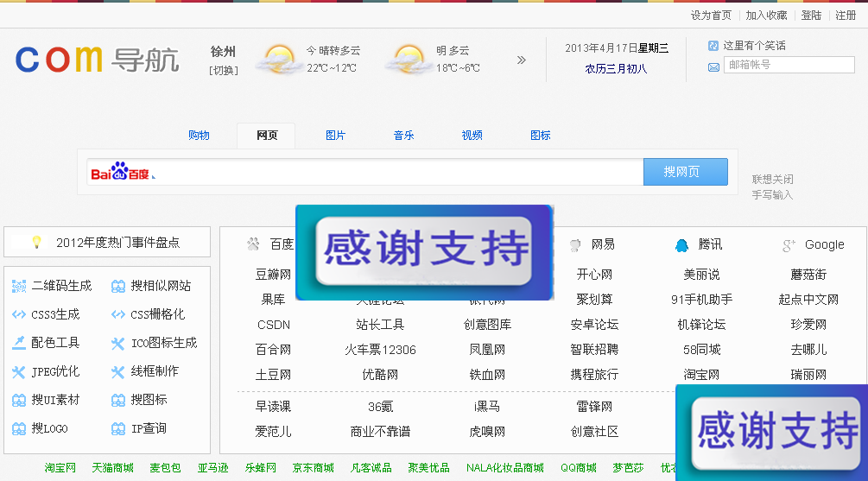Open the 智联招聘 link
The image size is (868, 481).
click(594, 350)
